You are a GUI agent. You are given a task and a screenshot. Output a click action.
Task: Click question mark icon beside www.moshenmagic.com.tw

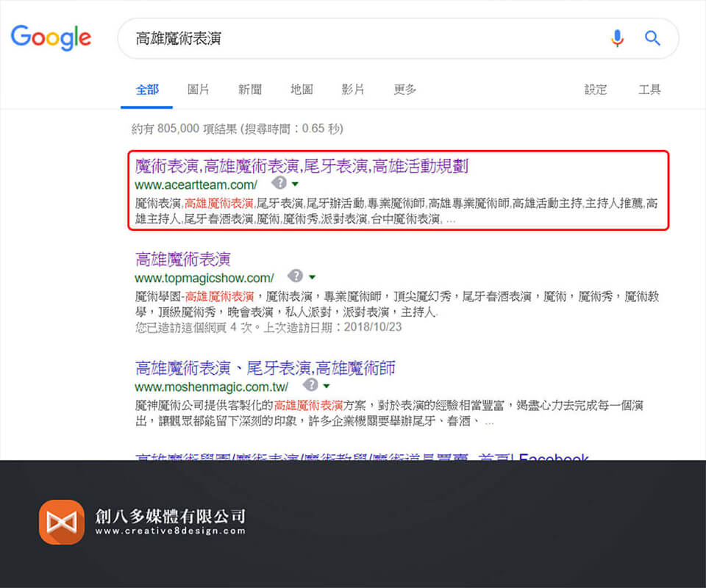[310, 385]
